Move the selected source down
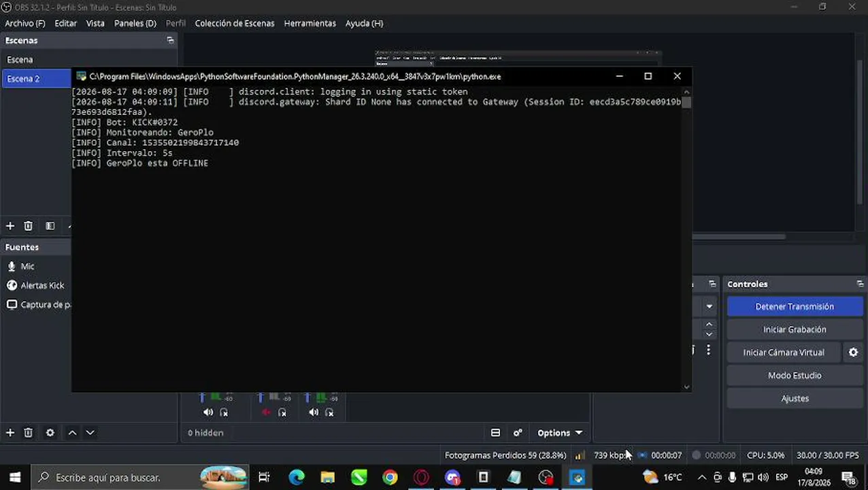868x490 pixels. (x=90, y=433)
